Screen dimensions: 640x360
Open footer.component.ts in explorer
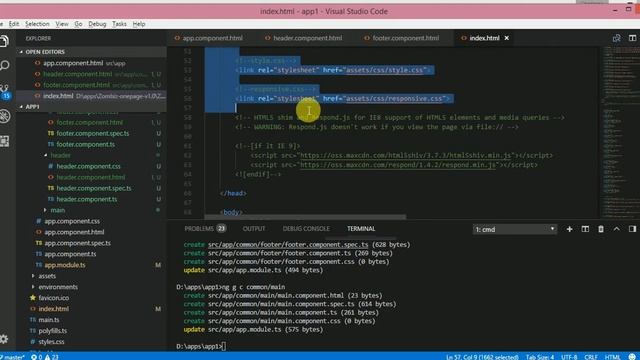click(85, 144)
